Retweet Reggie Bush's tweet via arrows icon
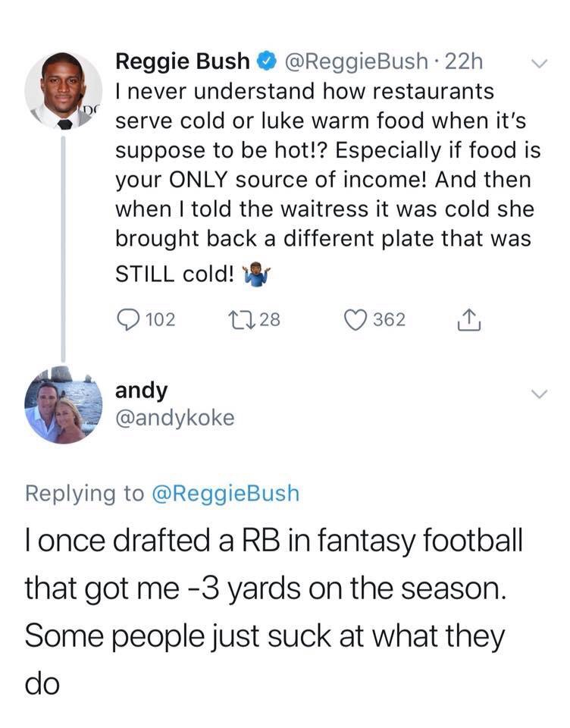The width and height of the screenshot is (570, 728). 246,319
